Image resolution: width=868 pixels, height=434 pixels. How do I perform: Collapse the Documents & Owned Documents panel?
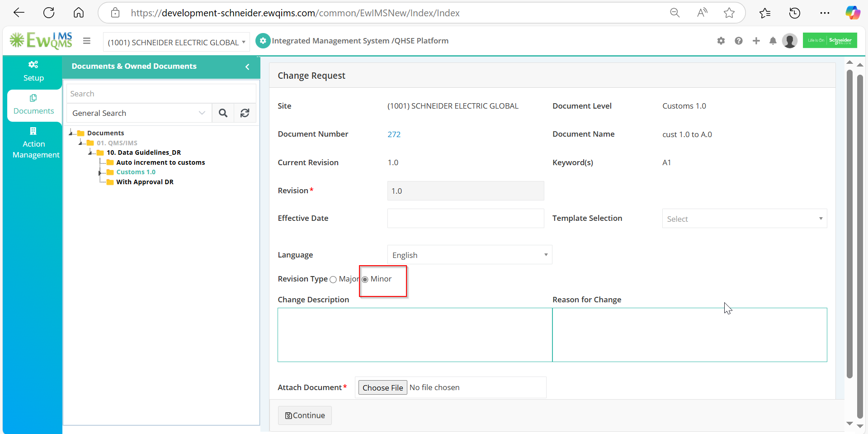(247, 67)
